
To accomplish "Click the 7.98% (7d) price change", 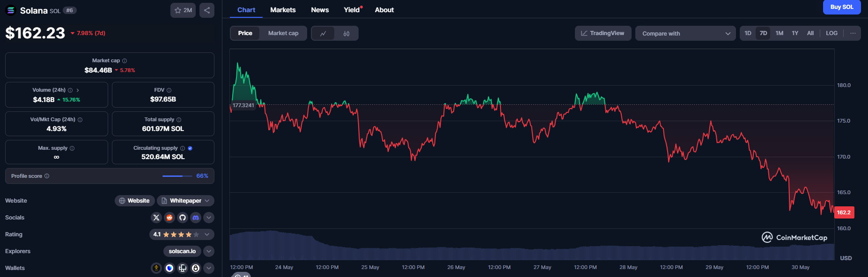I will (88, 33).
